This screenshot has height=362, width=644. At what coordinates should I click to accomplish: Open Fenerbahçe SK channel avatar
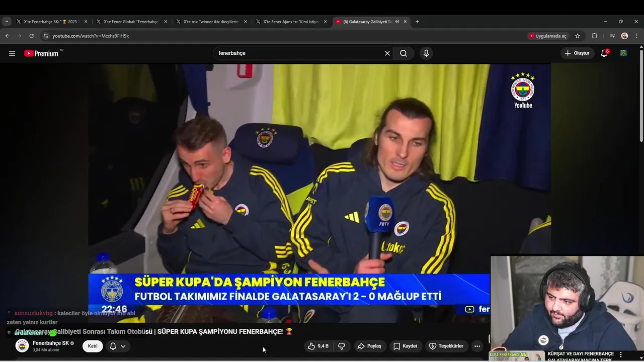coord(22,346)
